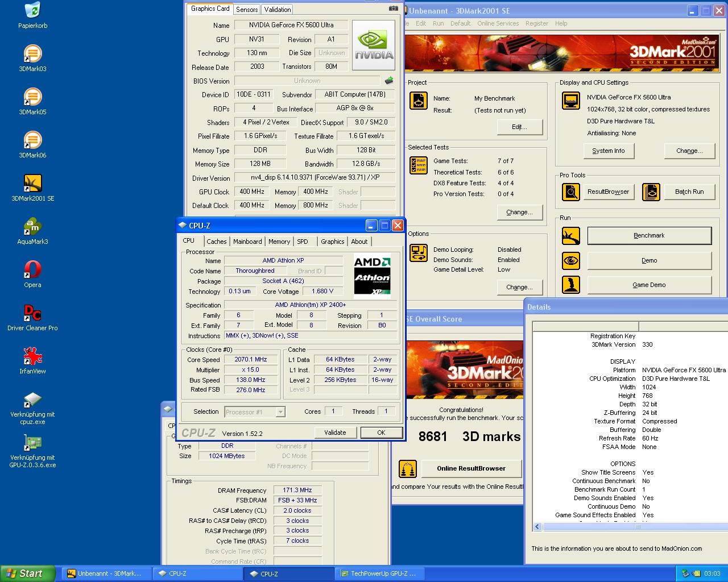Launch the Opera browser icon
The width and height of the screenshot is (728, 582).
(32, 270)
